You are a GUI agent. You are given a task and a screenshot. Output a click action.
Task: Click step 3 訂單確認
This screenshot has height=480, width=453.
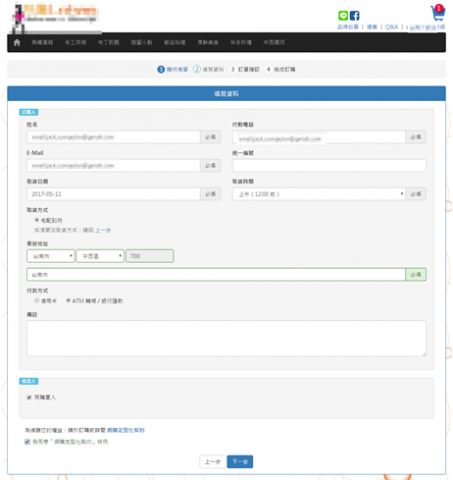click(245, 69)
